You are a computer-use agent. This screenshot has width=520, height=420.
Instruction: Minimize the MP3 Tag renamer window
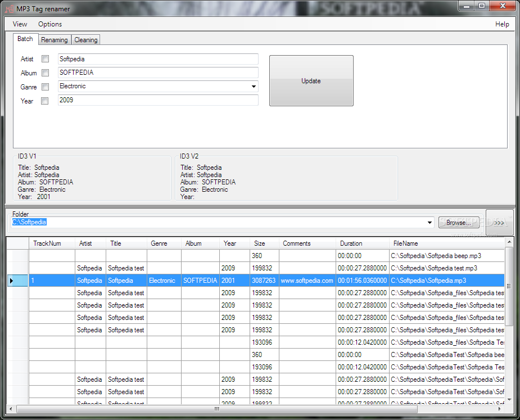pyautogui.click(x=466, y=6)
